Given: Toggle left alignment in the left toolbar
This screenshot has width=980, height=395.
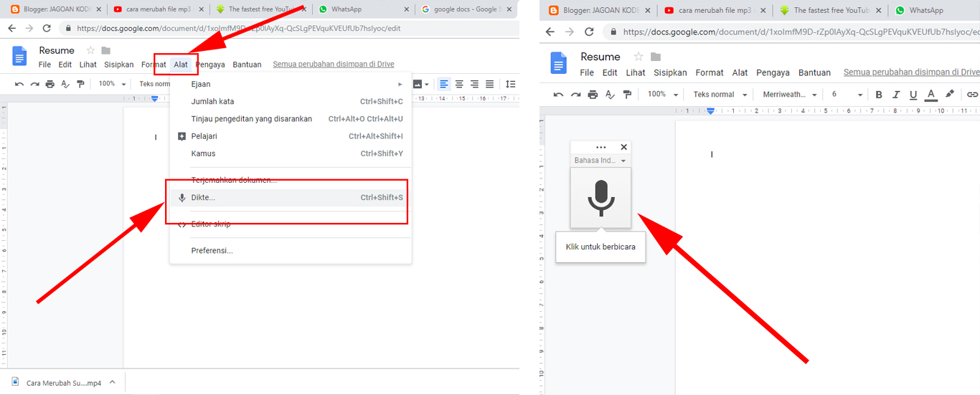Looking at the screenshot, I should point(444,84).
